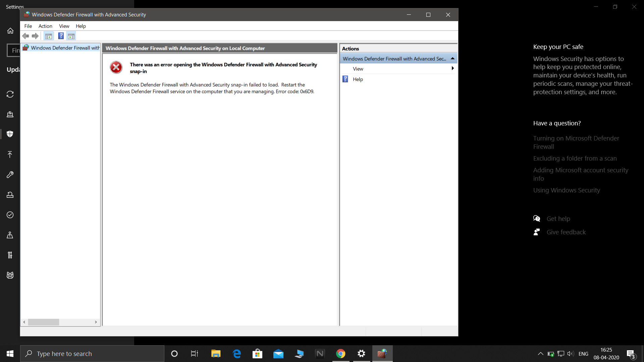Screen dimensions: 644x362
Task: Open the Action menu
Action: pos(45,26)
